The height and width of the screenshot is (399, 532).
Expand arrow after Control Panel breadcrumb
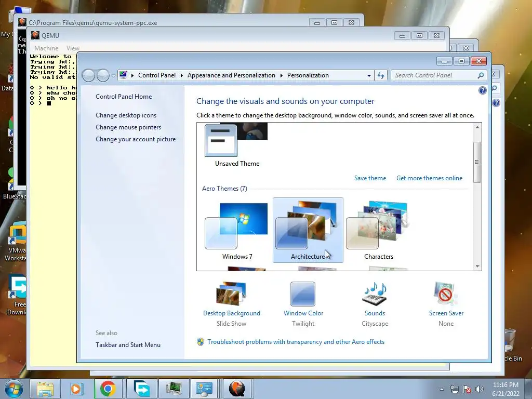coord(181,75)
